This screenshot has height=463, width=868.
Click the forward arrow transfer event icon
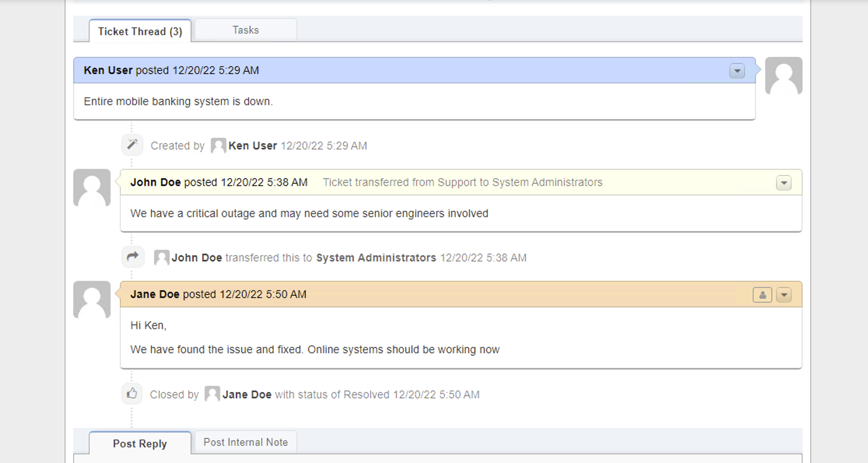point(133,257)
